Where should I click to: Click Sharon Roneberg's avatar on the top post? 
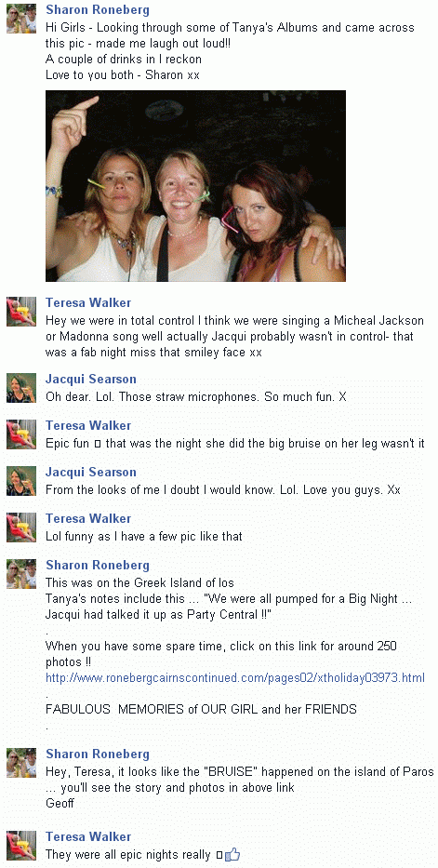click(21, 19)
